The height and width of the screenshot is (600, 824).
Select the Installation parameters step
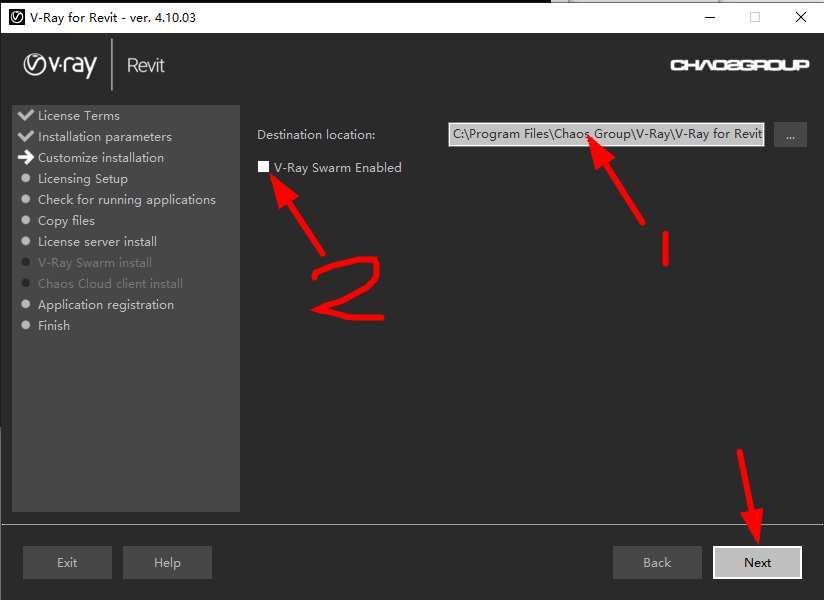point(105,137)
